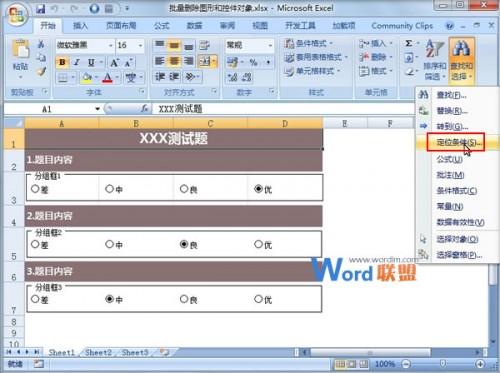Click the zoom out minus button
Viewport: 500px width, 373px height.
coord(406,364)
